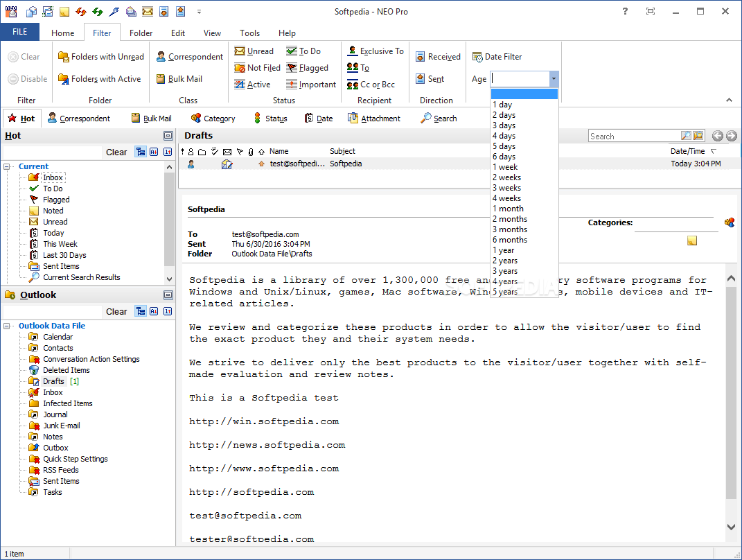Click the Search tab button
742x560 pixels.
439,119
